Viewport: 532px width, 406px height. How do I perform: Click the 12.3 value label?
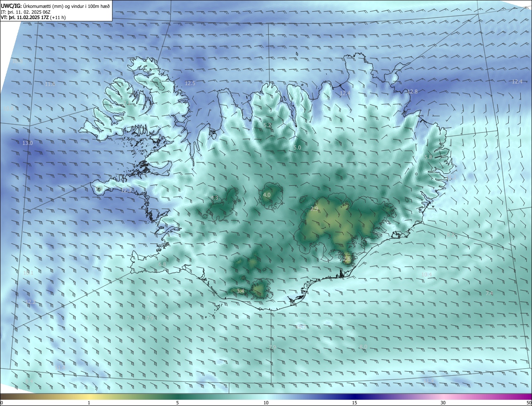(126, 191)
